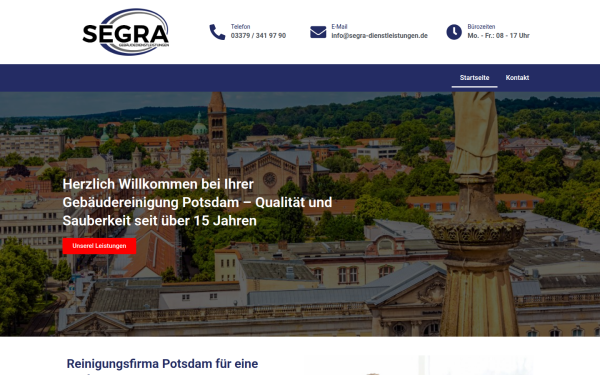Click the office hours clock icon
This screenshot has height=375, width=600.
click(x=454, y=32)
